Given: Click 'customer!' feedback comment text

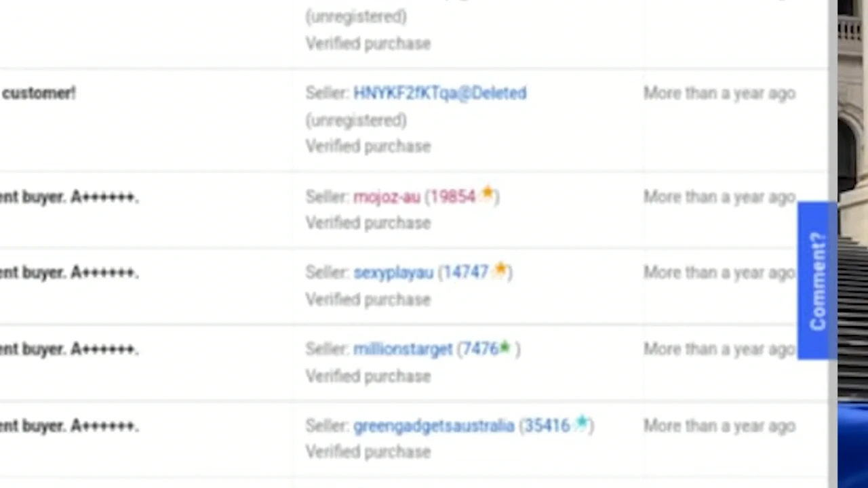Looking at the screenshot, I should (39, 93).
